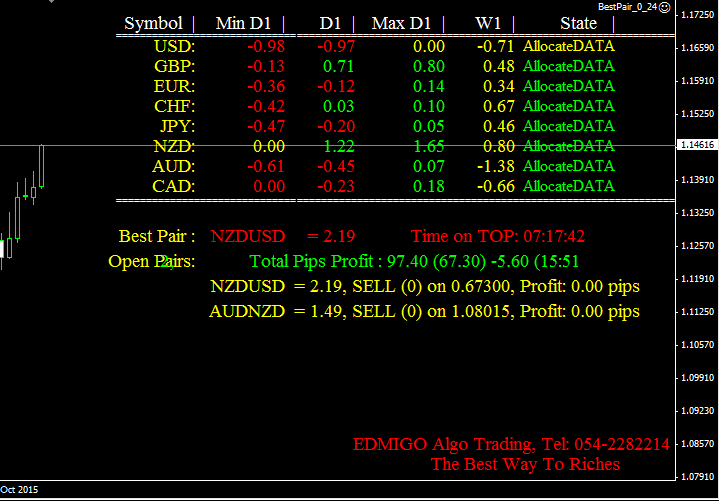719x501 pixels.
Task: Click the Min D1 column header
Action: (x=243, y=23)
